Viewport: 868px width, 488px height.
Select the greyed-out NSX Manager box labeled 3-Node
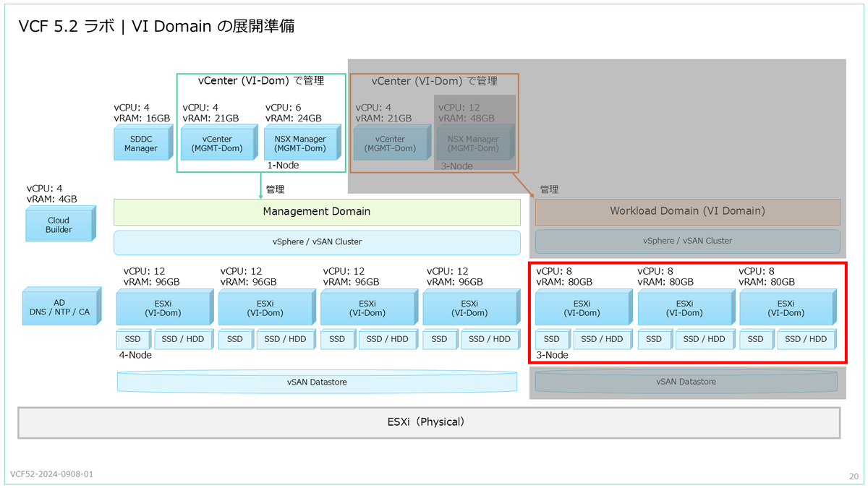click(x=475, y=142)
